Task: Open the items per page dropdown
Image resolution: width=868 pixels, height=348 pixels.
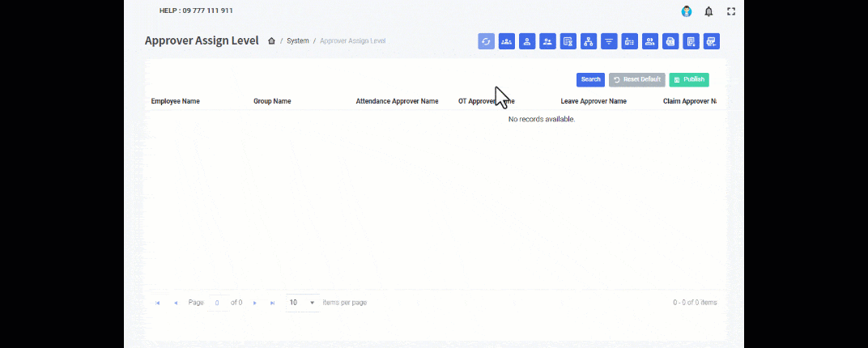Action: coord(303,303)
